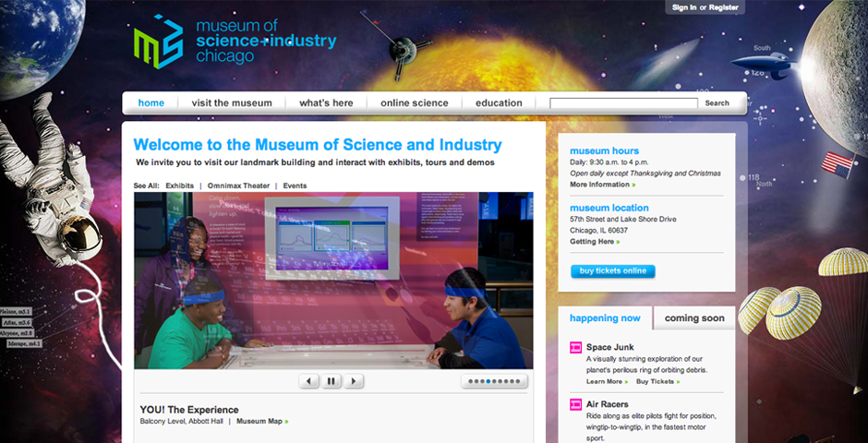Image resolution: width=868 pixels, height=443 pixels.
Task: Click the Register link
Action: pyautogui.click(x=724, y=7)
